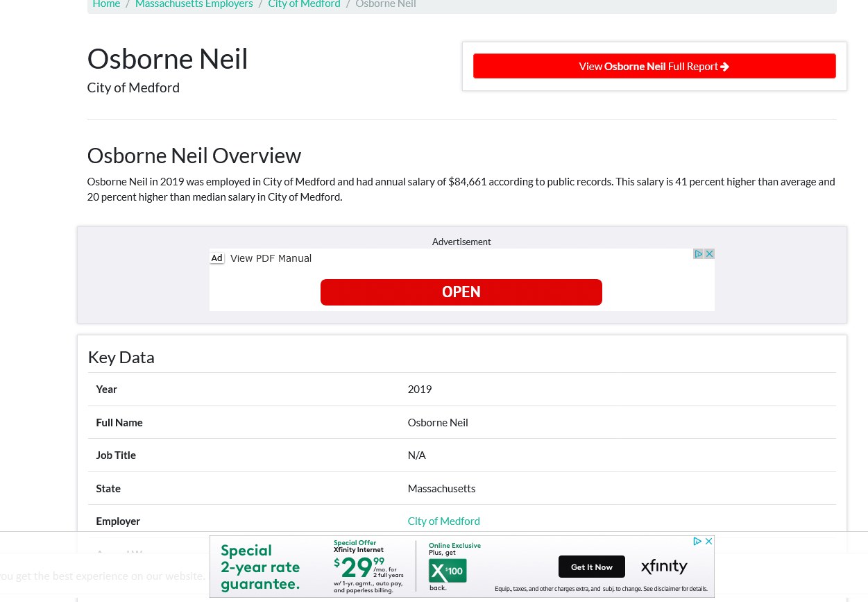View Osborne Neil Full Report
868x602 pixels.
pyautogui.click(x=654, y=66)
